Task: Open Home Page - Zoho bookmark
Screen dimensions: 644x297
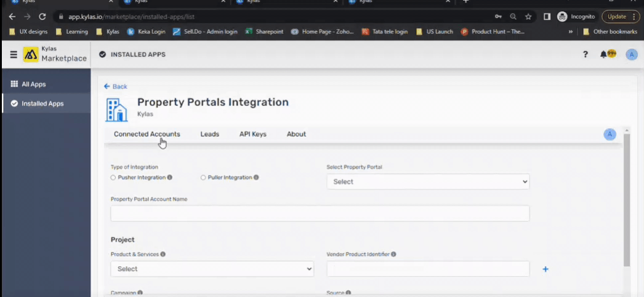Action: pos(323,31)
